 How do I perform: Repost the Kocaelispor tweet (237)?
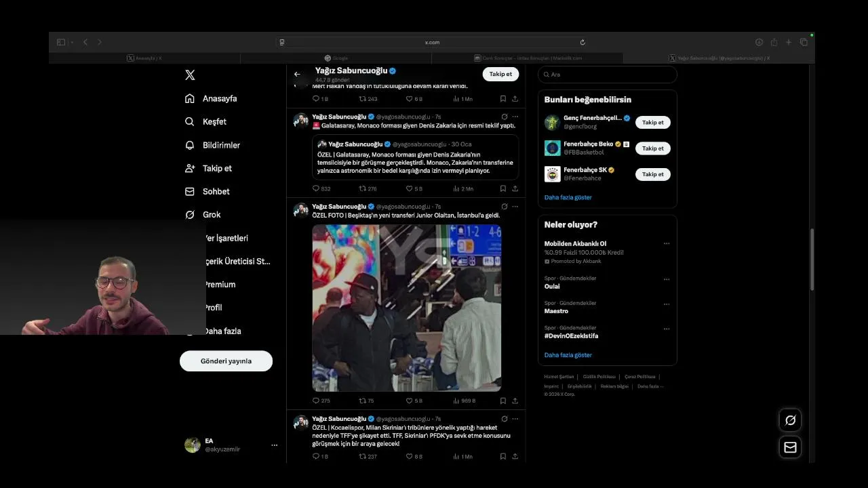[368, 457]
